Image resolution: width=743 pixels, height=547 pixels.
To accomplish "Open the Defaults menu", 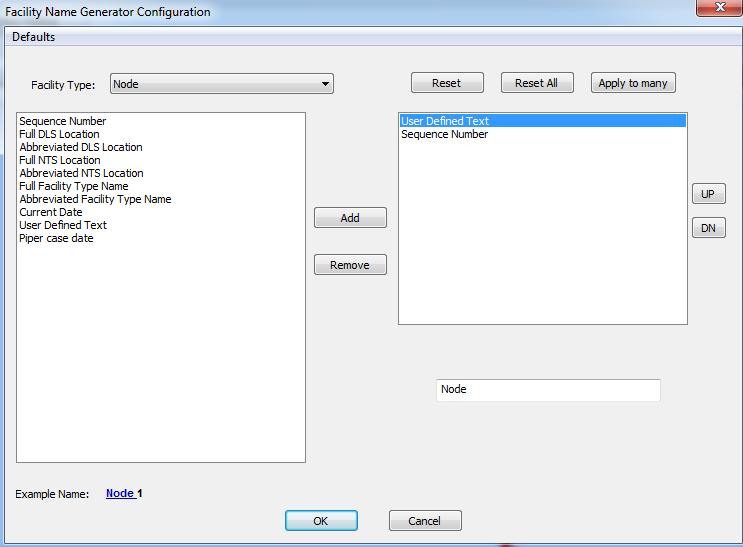I will click(34, 37).
